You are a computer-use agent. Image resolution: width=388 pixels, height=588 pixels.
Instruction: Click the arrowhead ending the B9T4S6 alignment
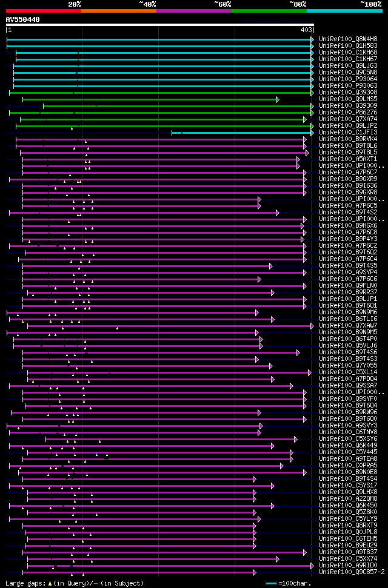(x=298, y=352)
